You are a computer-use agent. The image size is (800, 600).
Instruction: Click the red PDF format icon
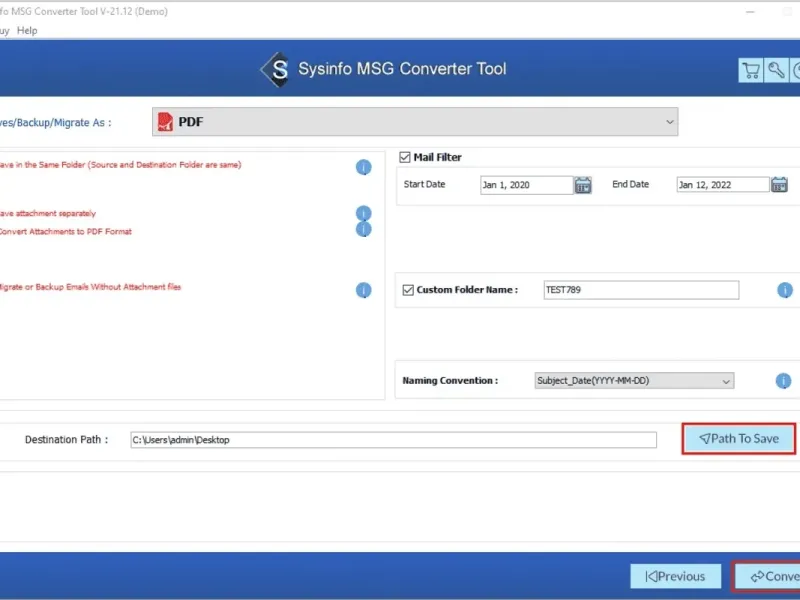pos(165,122)
